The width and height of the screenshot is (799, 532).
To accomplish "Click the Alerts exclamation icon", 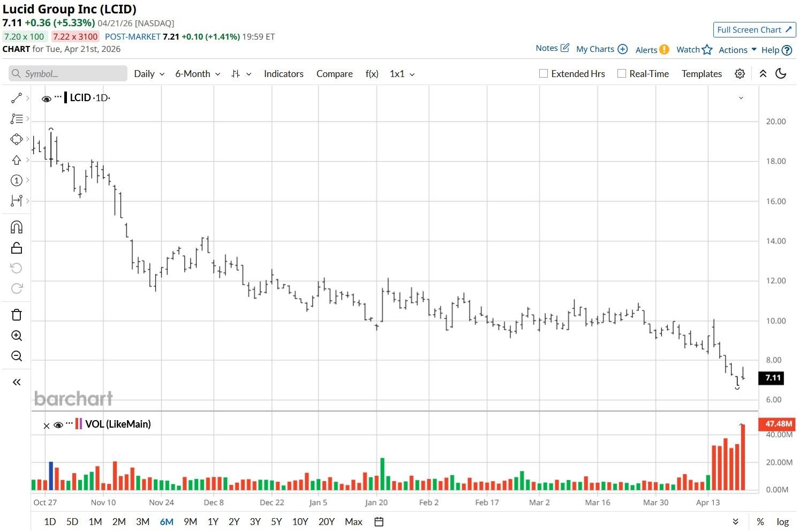I will 664,50.
